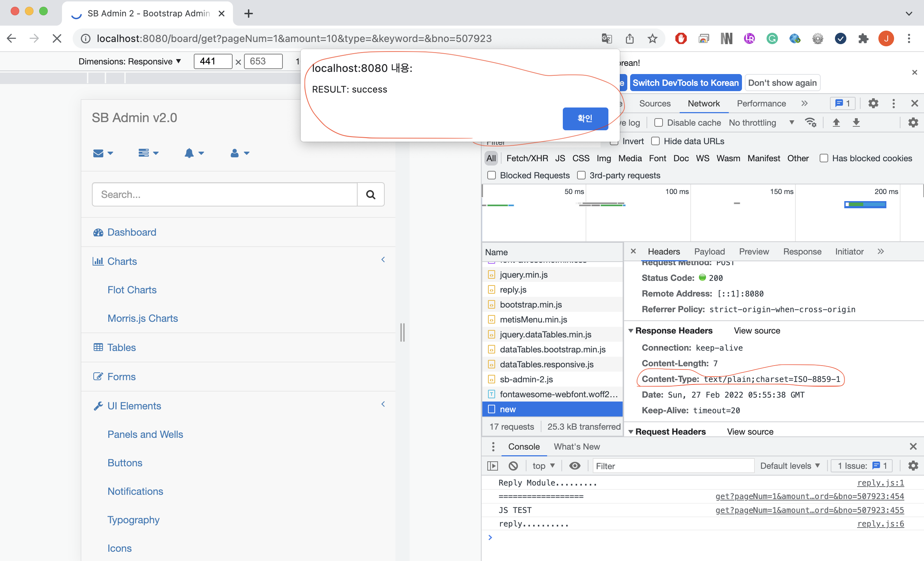Tick the Blocked Requests checkbox

click(491, 175)
